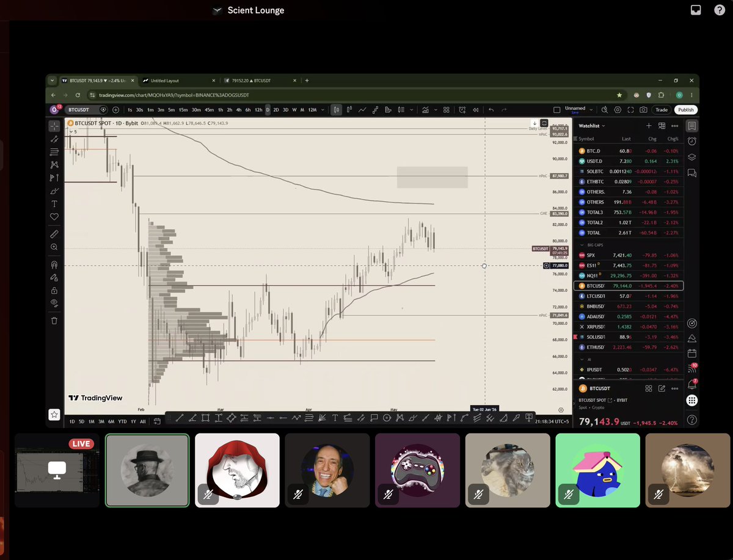733x560 pixels.
Task: Select the ruler Measure tool
Action: pyautogui.click(x=54, y=234)
